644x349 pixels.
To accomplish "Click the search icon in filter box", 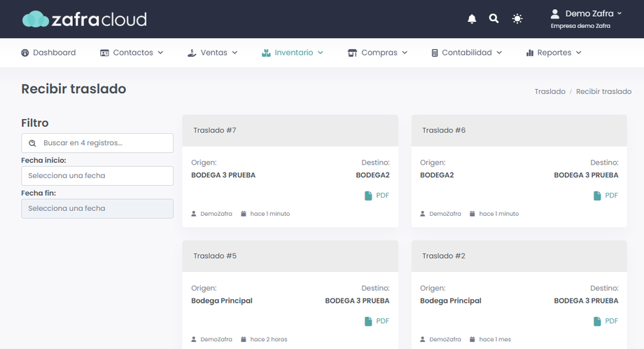I will (32, 143).
